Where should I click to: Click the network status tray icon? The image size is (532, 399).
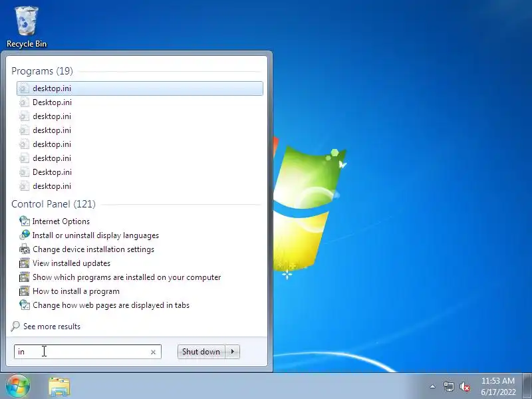(x=448, y=386)
